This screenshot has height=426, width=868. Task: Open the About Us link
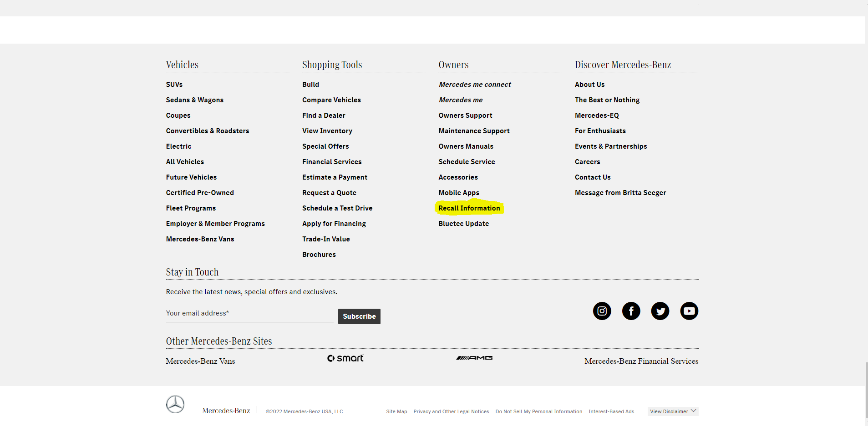pos(589,85)
